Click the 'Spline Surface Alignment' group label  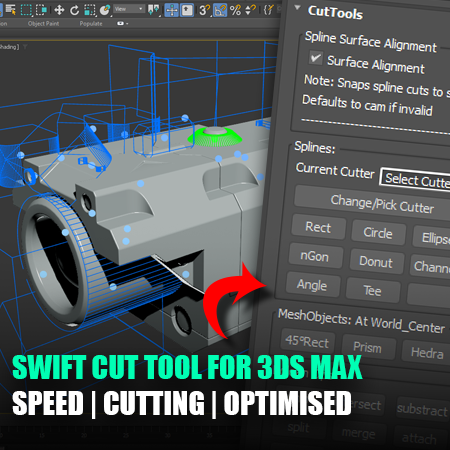(x=370, y=42)
